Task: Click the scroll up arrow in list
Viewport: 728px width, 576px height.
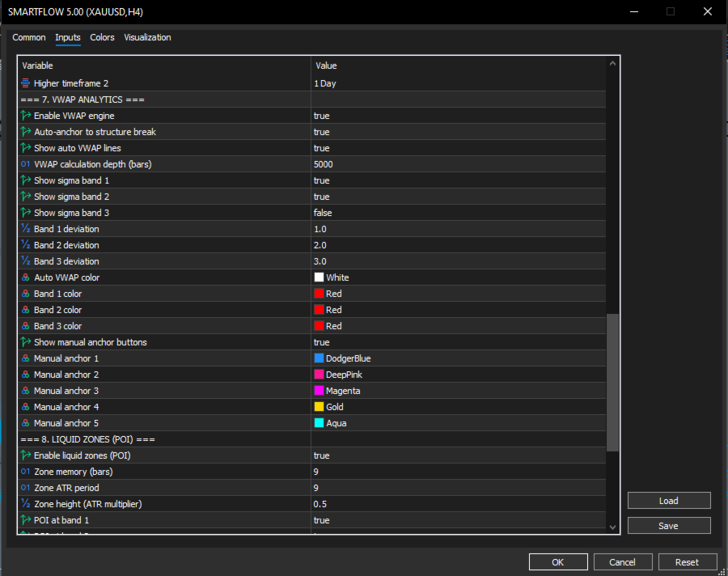Action: [x=613, y=63]
